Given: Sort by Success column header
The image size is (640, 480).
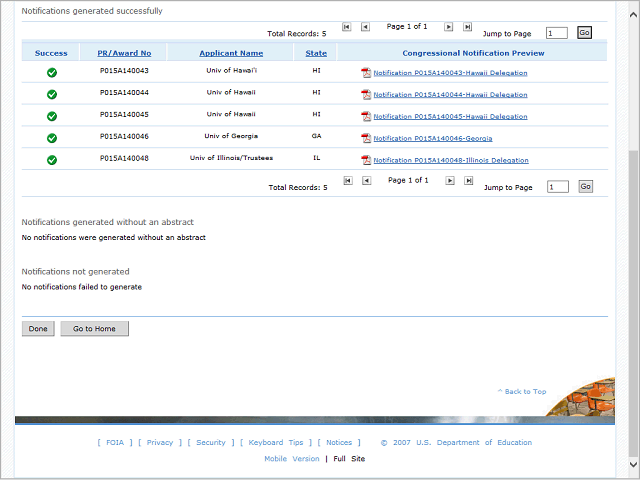Looking at the screenshot, I should [x=51, y=52].
